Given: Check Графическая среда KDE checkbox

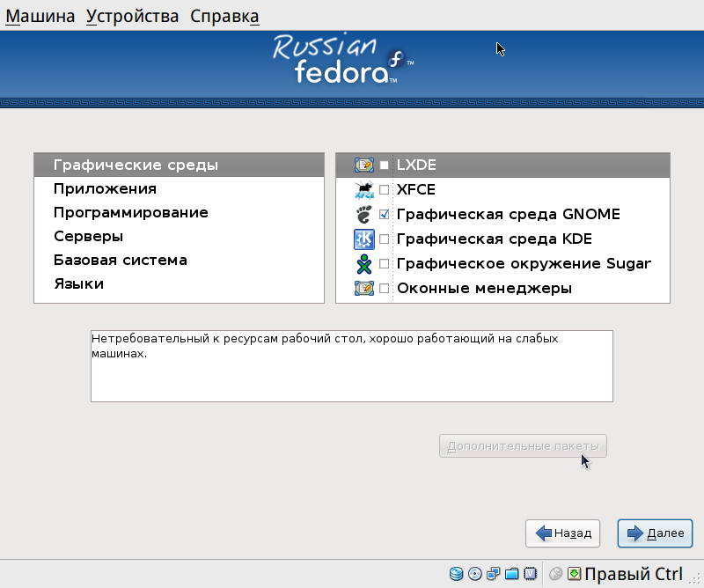Looking at the screenshot, I should [384, 239].
